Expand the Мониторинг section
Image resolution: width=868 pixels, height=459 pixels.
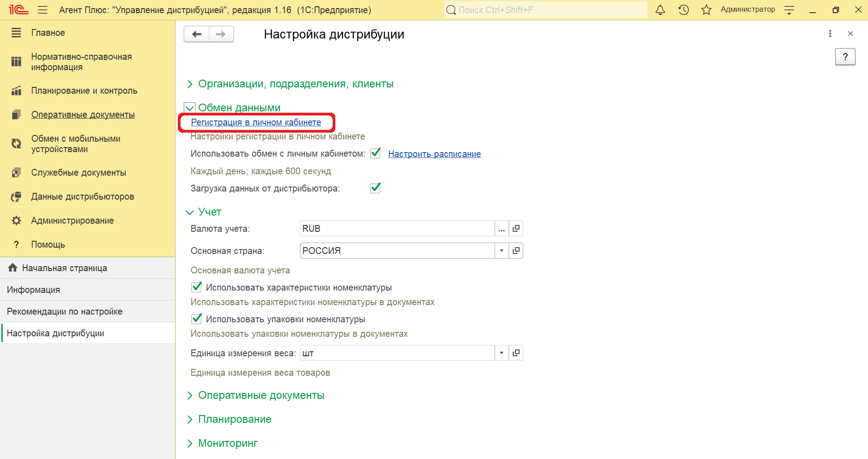(x=228, y=443)
